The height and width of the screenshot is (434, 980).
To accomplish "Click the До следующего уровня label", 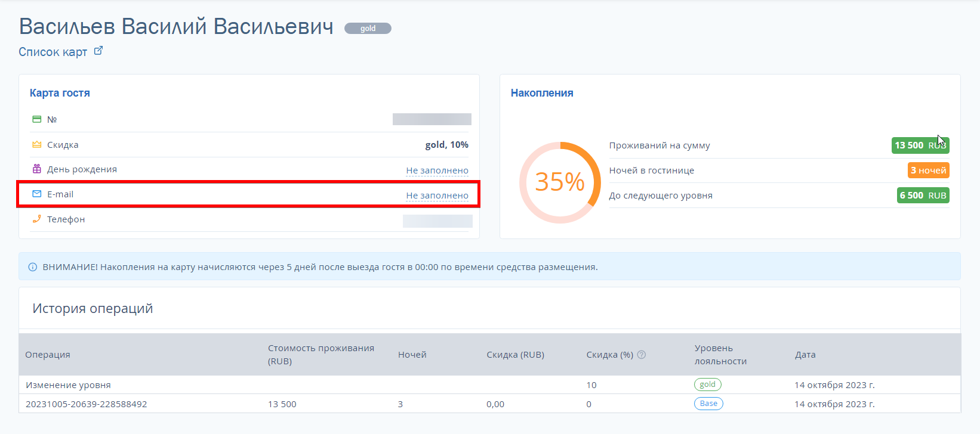I will [661, 196].
